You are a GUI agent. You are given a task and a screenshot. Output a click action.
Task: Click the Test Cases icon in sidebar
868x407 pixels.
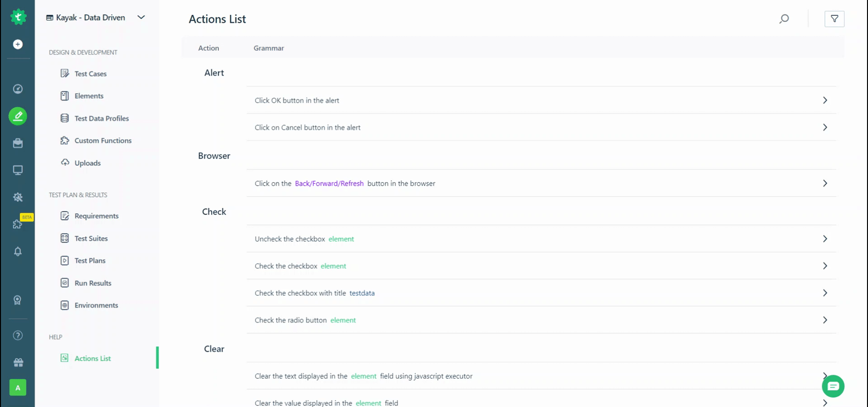tap(65, 73)
